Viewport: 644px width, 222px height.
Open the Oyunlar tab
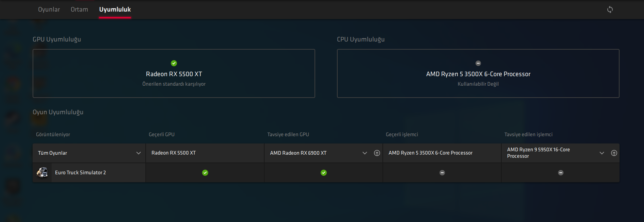49,10
